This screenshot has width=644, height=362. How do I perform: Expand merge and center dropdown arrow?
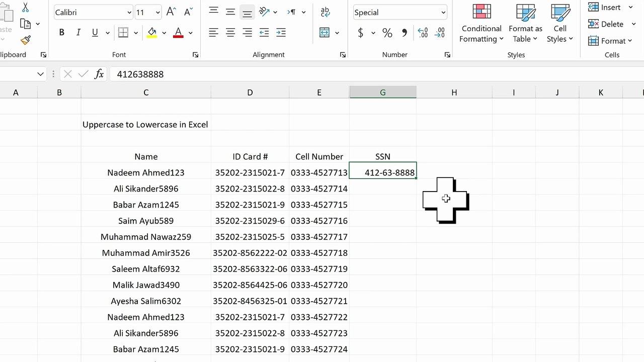tap(337, 33)
